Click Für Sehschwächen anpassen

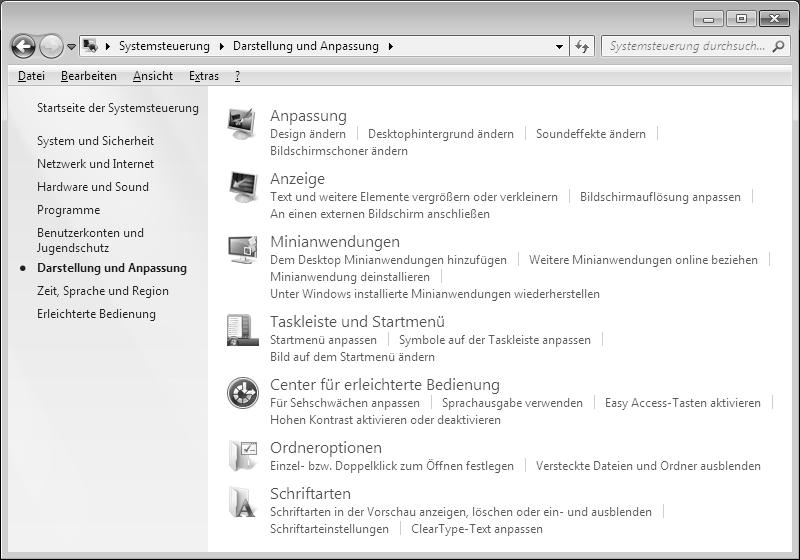[345, 403]
